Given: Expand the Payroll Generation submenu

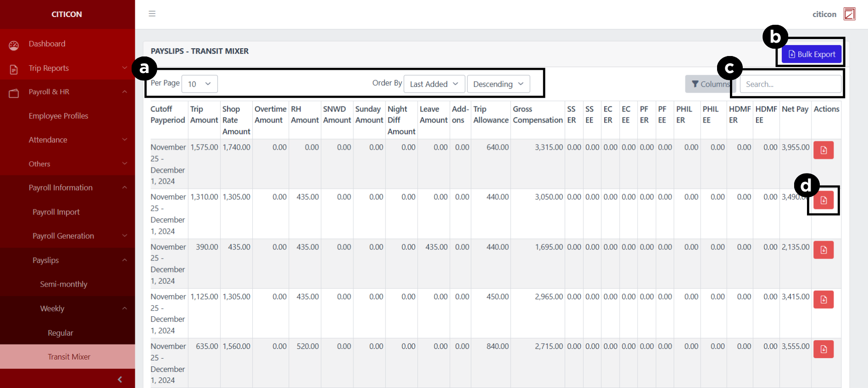Looking at the screenshot, I should [67, 236].
